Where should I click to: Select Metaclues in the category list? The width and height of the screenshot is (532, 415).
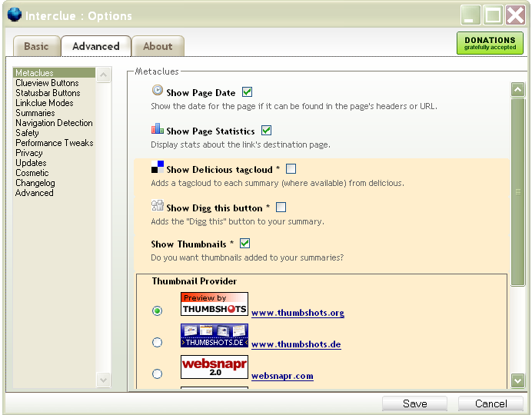(55, 72)
